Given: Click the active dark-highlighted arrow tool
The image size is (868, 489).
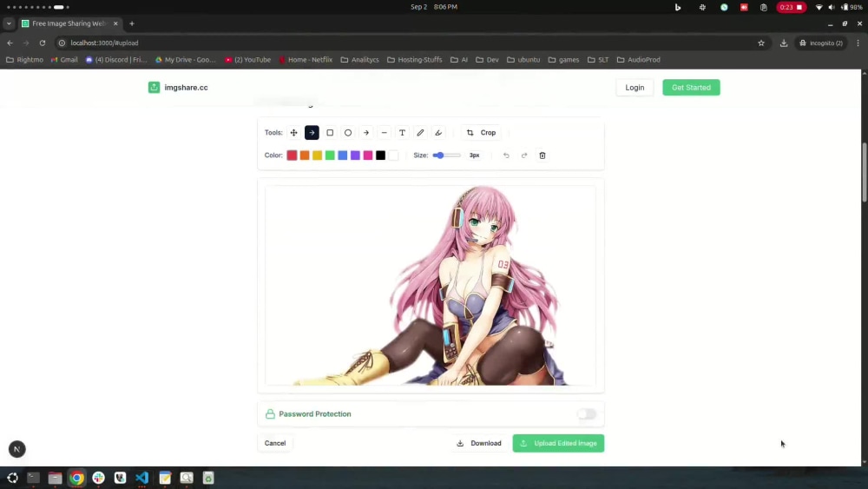Looking at the screenshot, I should 312,133.
